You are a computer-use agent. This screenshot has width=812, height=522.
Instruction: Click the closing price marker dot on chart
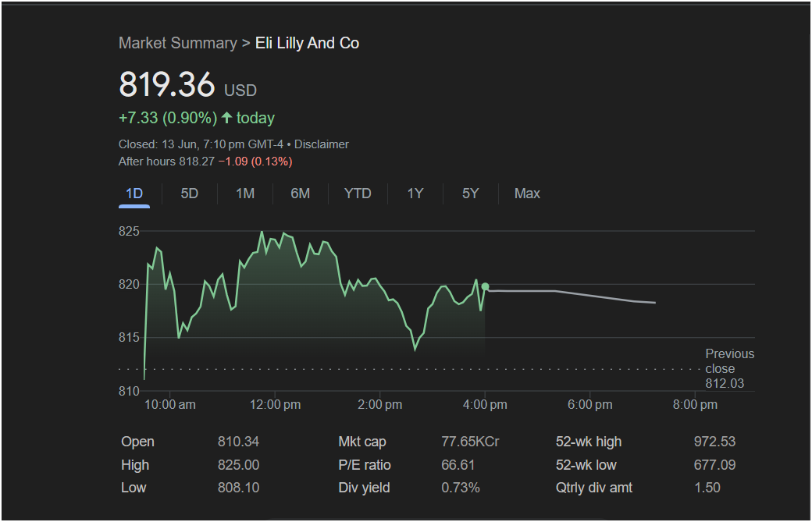coord(485,286)
